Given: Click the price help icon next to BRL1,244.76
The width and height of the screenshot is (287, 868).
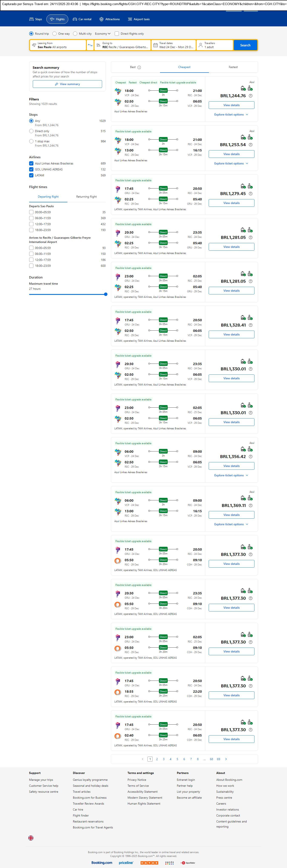Looking at the screenshot, I should pyautogui.click(x=250, y=96).
